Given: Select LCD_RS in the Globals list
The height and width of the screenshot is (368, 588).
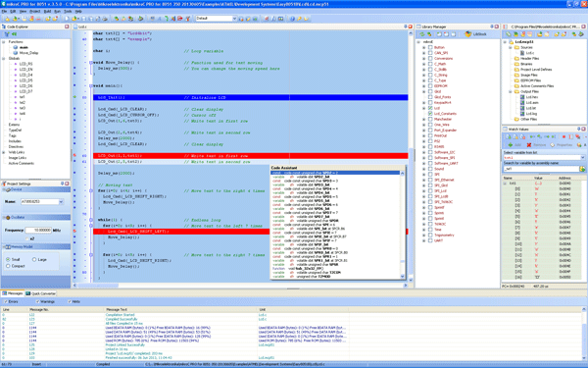Looking at the screenshot, I should point(25,64).
